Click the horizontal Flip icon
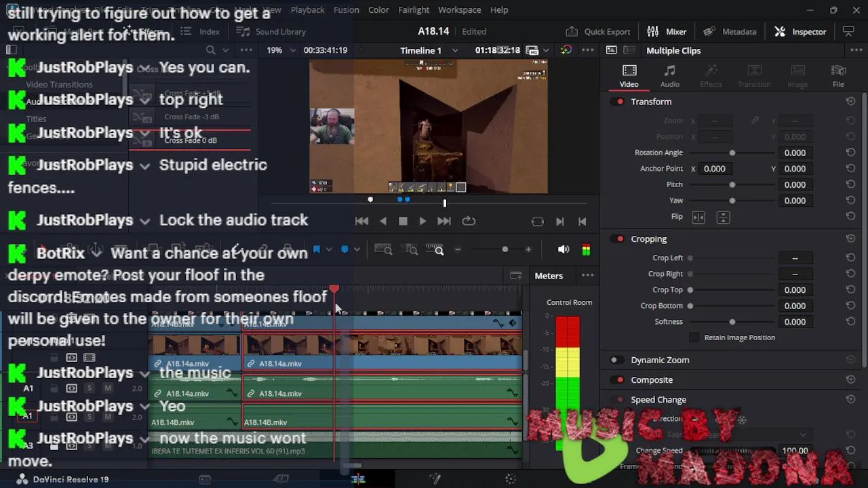The width and height of the screenshot is (868, 488). (698, 217)
